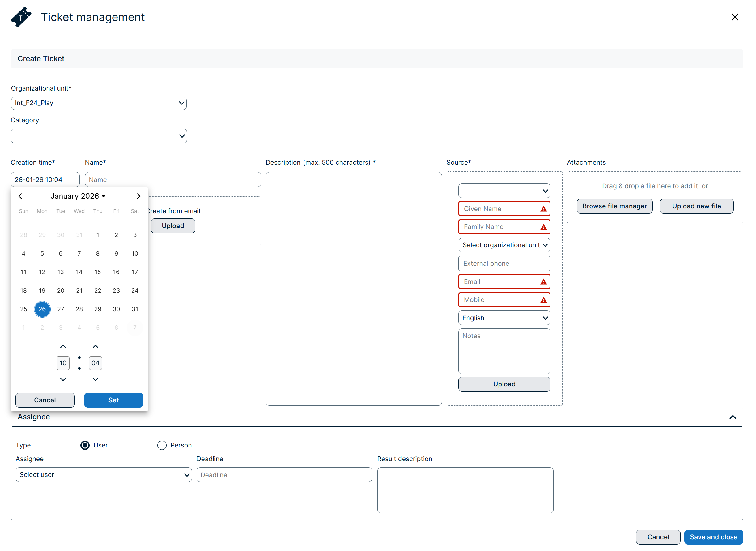
Task: Click the Ticket management logo icon
Action: 21,17
